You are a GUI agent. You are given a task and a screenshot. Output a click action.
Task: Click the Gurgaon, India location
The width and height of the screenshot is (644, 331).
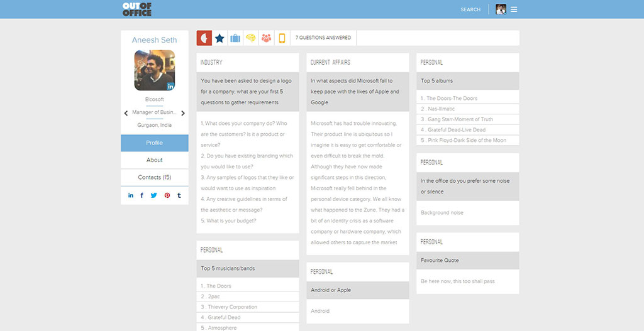[x=155, y=125]
